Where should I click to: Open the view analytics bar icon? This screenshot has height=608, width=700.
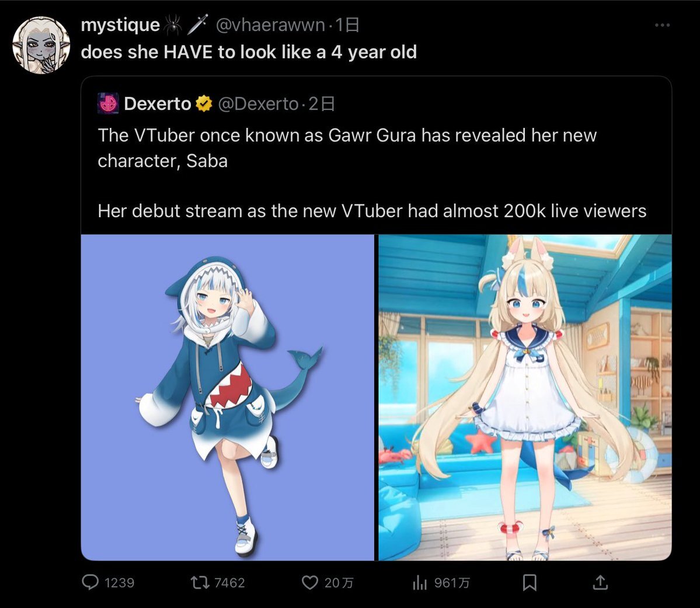(420, 582)
